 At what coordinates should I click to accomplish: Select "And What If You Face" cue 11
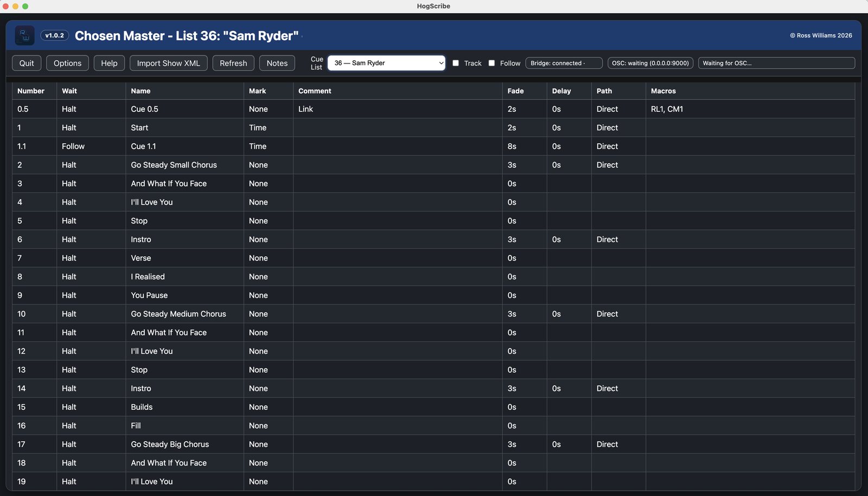pos(169,333)
